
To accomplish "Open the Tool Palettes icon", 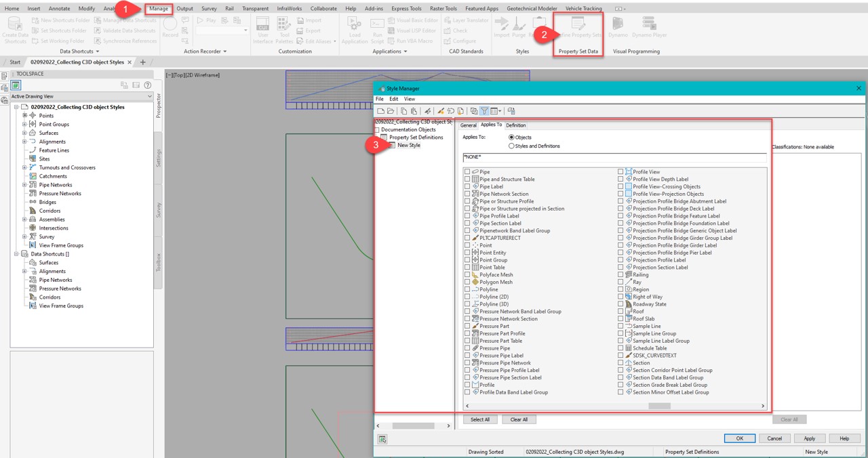I will (285, 30).
